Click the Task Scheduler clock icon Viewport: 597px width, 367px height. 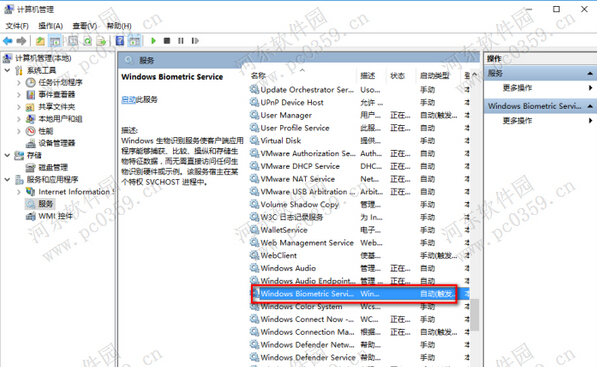point(30,82)
